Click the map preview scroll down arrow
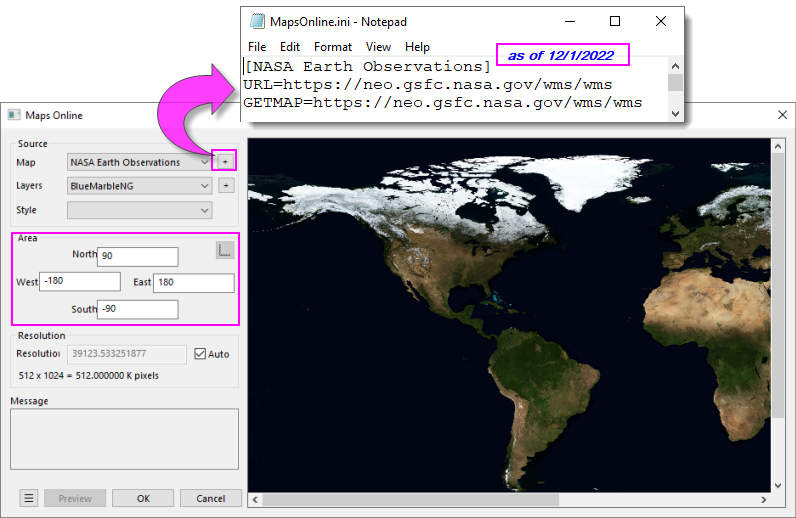796x518 pixels. point(778,485)
